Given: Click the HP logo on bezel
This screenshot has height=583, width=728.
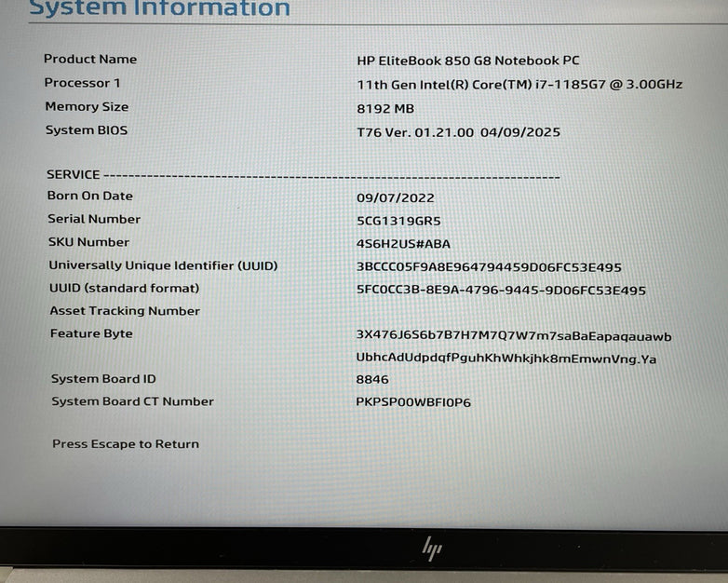Looking at the screenshot, I should (432, 549).
